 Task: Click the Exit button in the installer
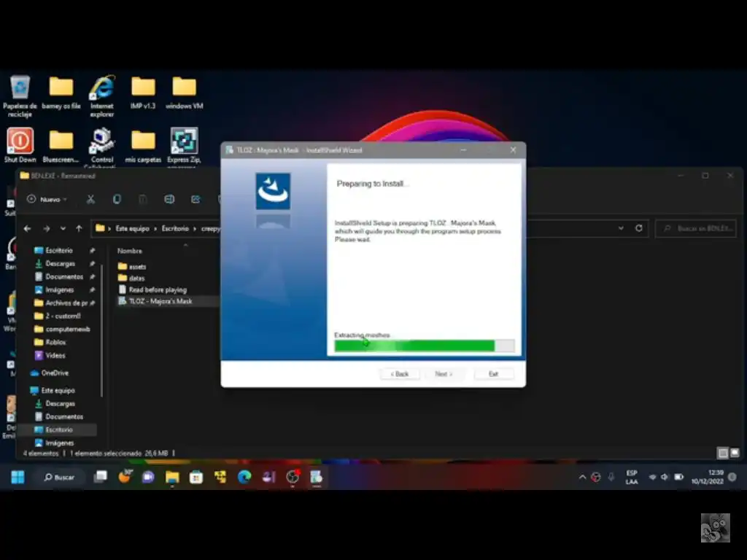(494, 374)
